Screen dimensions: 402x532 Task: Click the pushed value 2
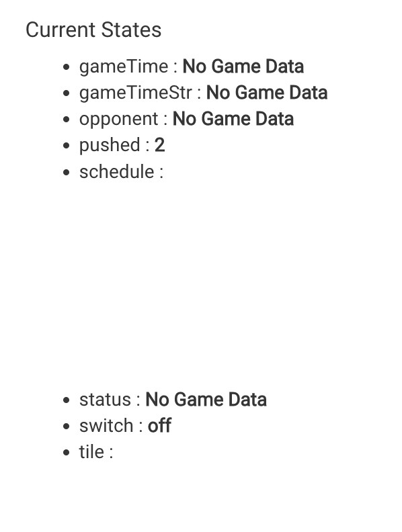click(159, 146)
